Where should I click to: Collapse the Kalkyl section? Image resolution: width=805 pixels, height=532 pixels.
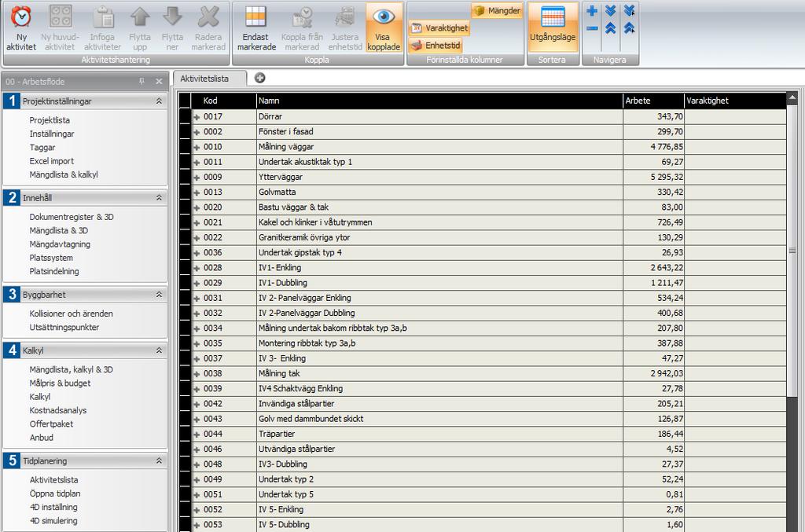click(159, 350)
